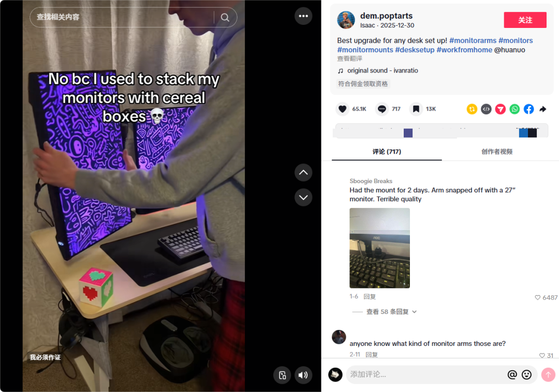Mute the video sound
The width and height of the screenshot is (559, 392).
(303, 375)
